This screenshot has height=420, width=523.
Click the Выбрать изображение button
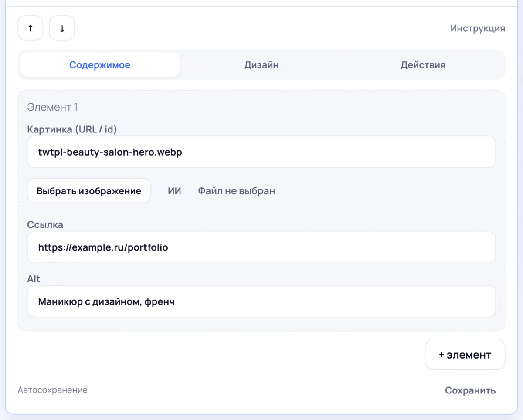tap(89, 191)
